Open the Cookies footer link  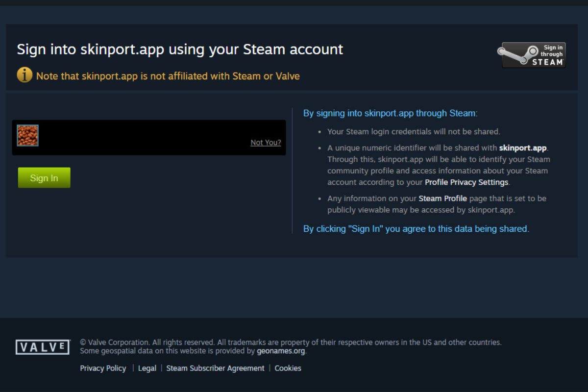(288, 368)
